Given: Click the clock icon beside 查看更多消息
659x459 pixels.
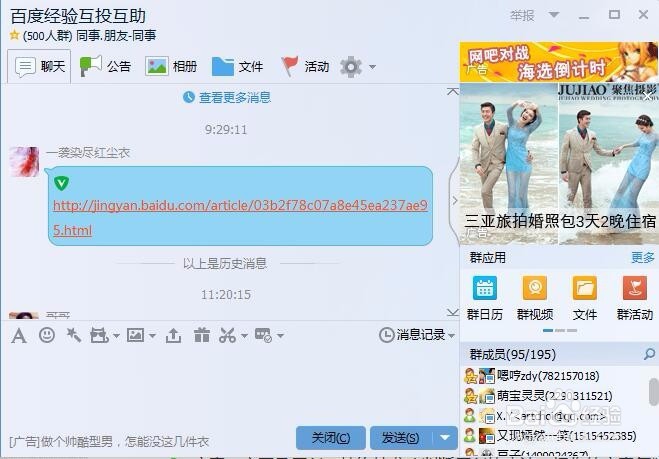Looking at the screenshot, I should tap(189, 97).
